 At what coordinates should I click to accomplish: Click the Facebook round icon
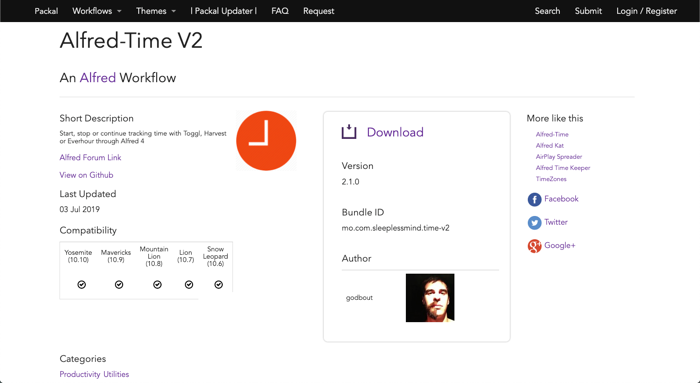pyautogui.click(x=534, y=199)
